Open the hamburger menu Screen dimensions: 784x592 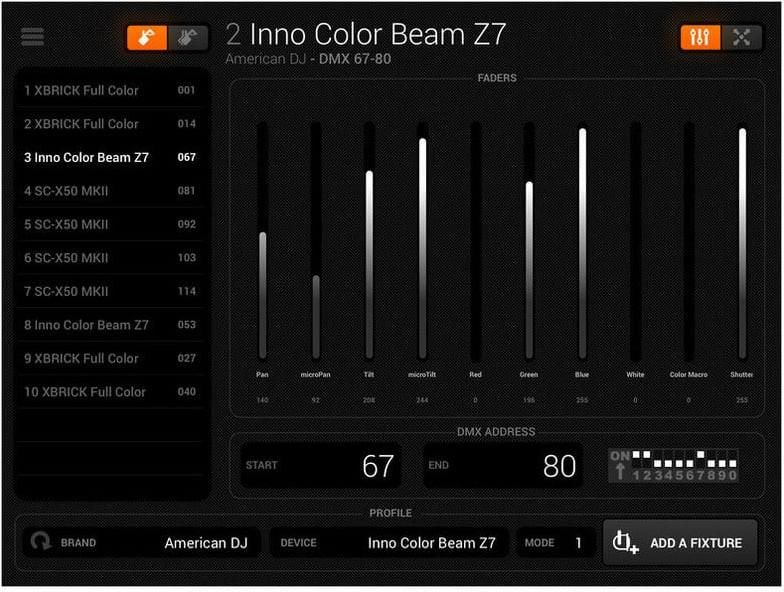tap(32, 36)
